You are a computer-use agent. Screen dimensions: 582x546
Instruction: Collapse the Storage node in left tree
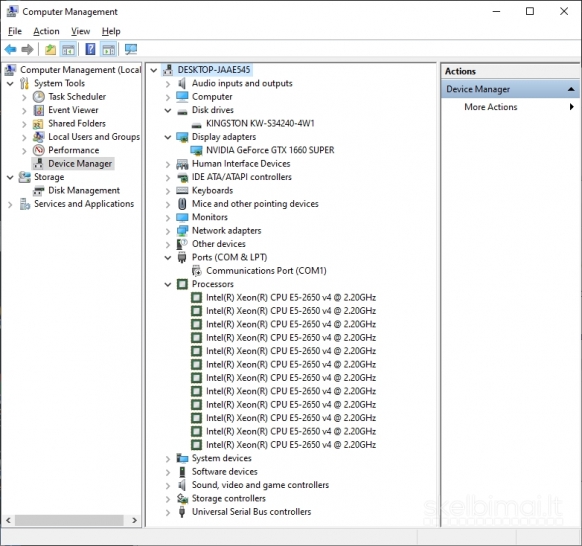pos(10,177)
